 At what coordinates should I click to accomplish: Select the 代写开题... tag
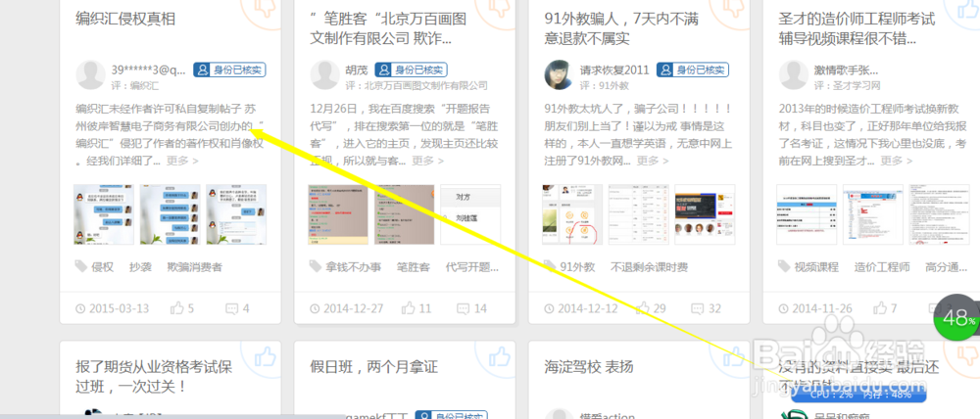[472, 267]
